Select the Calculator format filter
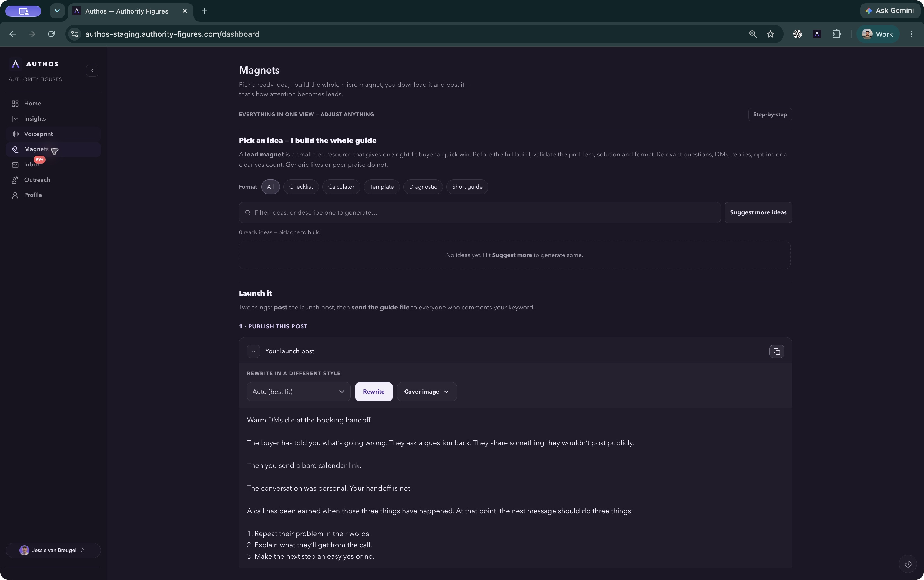Viewport: 924px width, 580px height. point(341,187)
